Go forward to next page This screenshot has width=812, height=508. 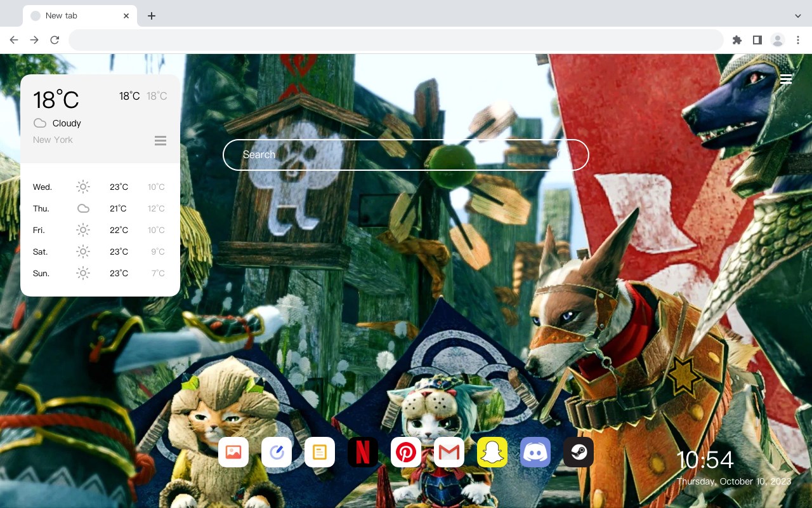coord(34,40)
